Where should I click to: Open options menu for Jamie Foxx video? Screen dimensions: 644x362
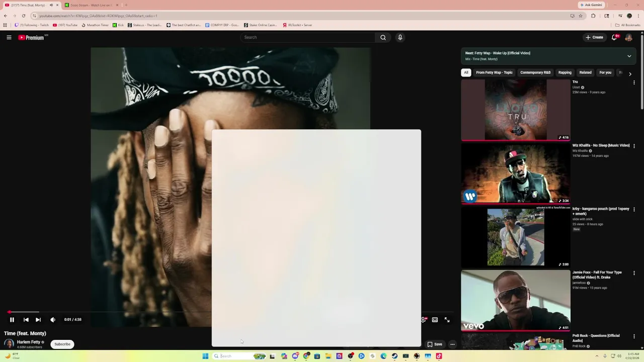tap(634, 273)
